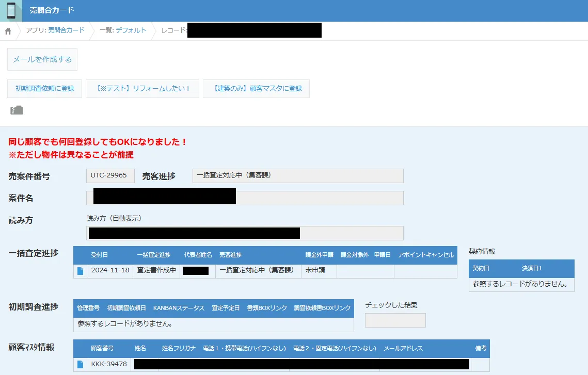This screenshot has width=588, height=375.
Task: Click 【※テスト】リフォームしたい！ button
Action: tap(142, 89)
